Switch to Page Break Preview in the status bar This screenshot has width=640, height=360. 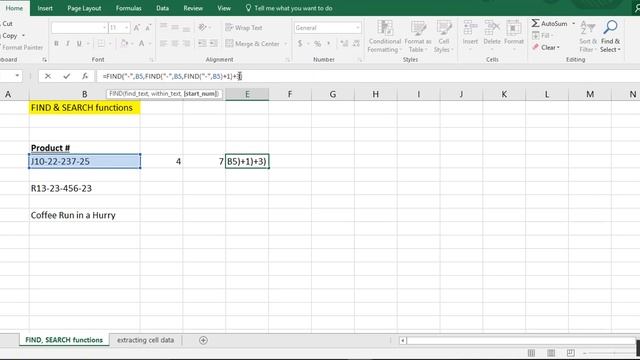(570, 353)
